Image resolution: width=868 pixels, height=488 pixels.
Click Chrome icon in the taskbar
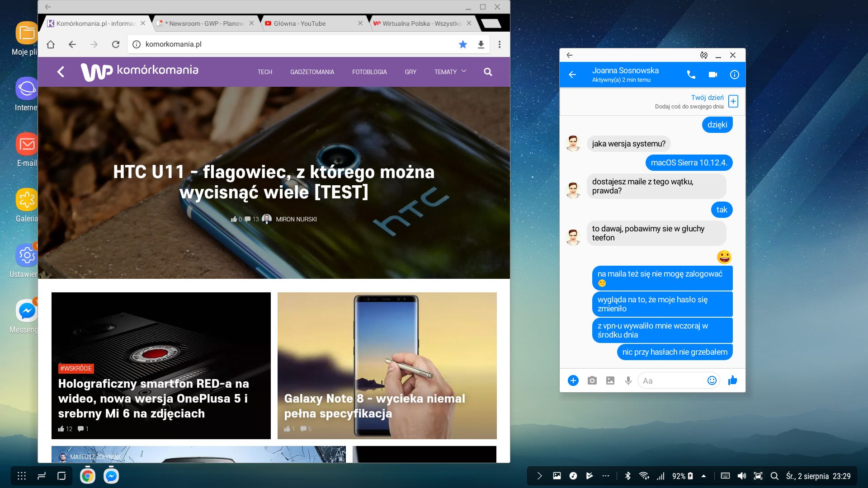[88, 476]
